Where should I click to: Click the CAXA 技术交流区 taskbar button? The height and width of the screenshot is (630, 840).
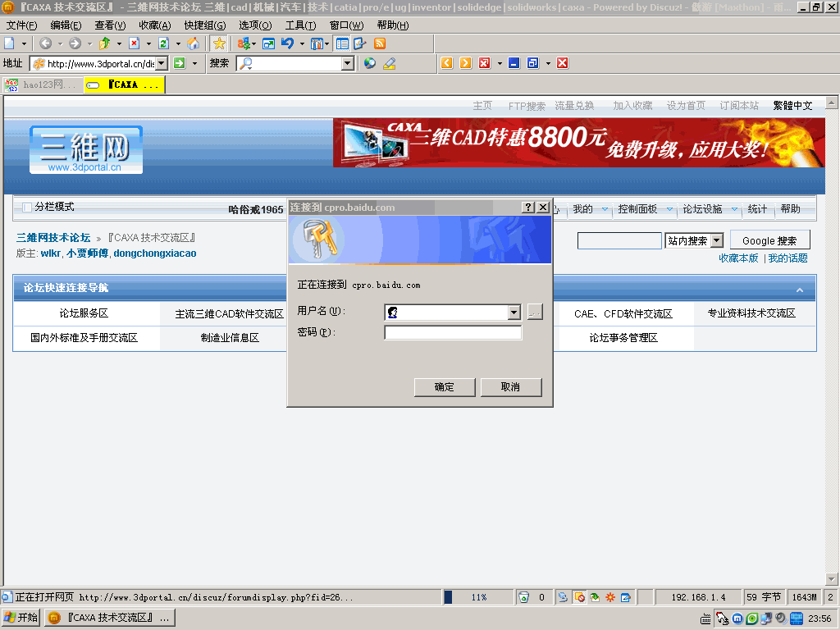109,618
